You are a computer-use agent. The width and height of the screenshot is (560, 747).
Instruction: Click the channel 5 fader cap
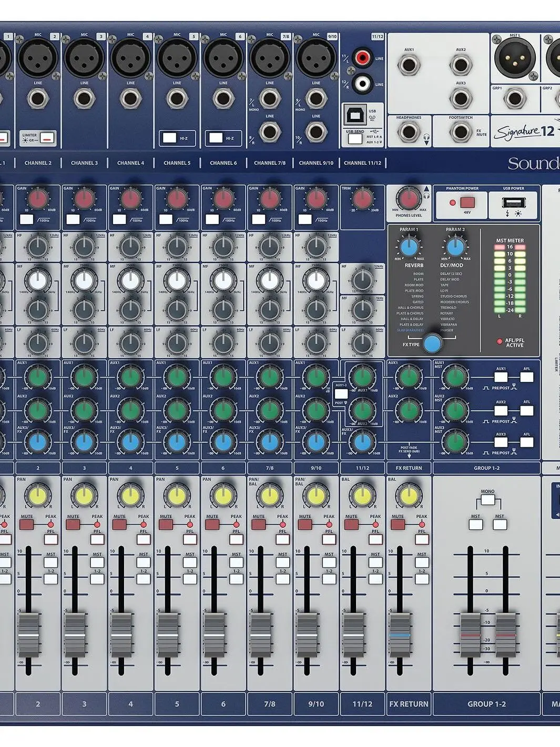click(x=167, y=635)
